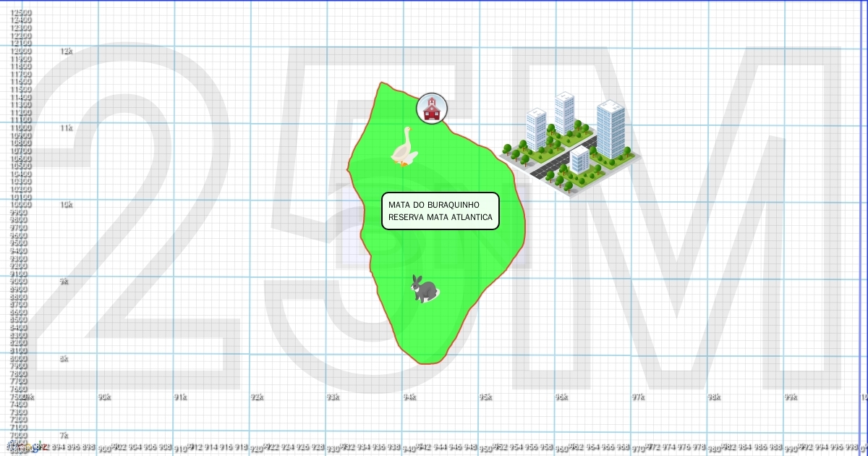The height and width of the screenshot is (456, 868).
Task: Select the white goose icon
Action: 404,148
